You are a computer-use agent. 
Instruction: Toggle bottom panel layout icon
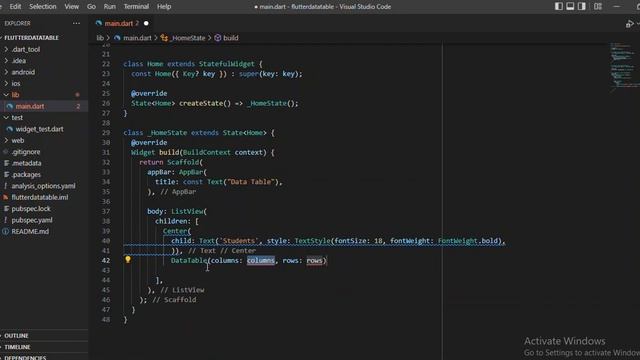(x=570, y=6)
